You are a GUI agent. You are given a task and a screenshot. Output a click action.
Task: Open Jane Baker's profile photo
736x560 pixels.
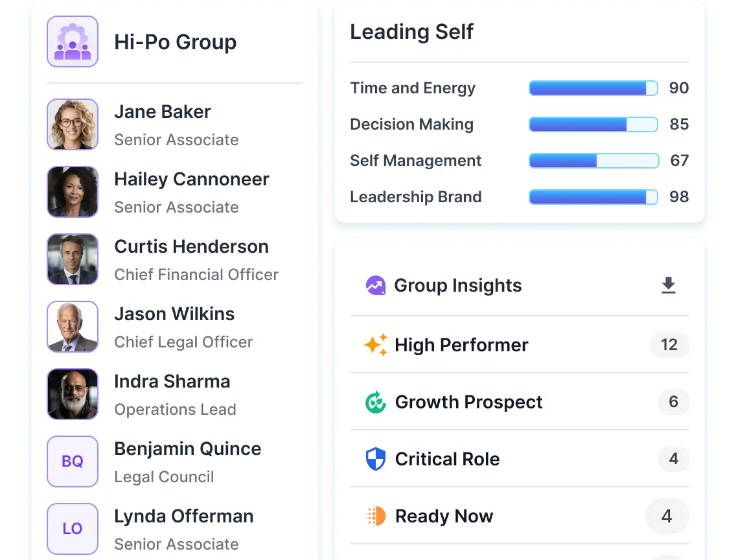tap(72, 124)
